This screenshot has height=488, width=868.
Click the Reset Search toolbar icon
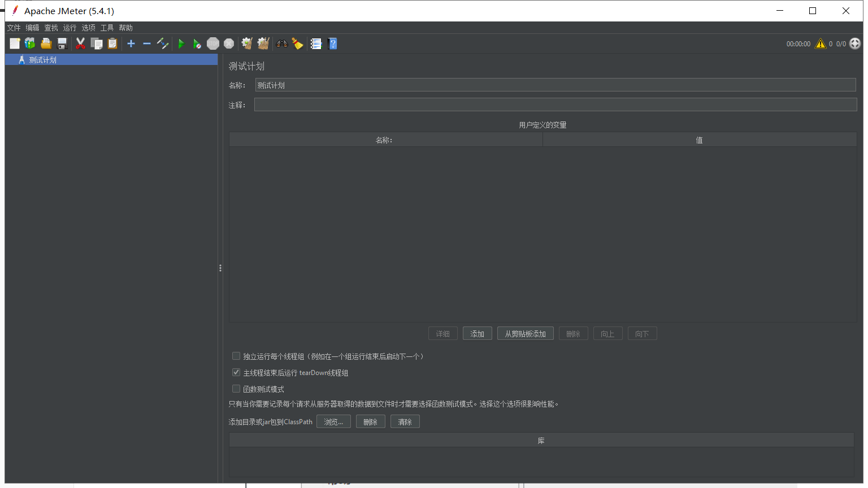[x=298, y=43]
